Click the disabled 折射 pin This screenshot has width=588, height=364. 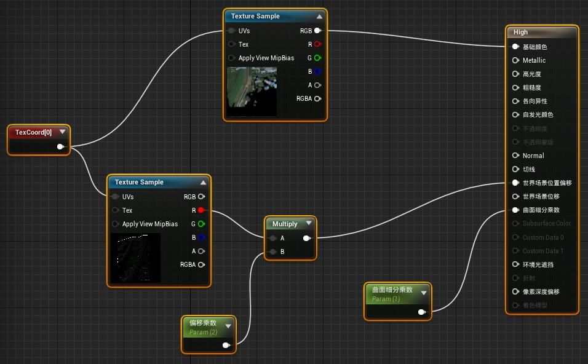pyautogui.click(x=515, y=278)
